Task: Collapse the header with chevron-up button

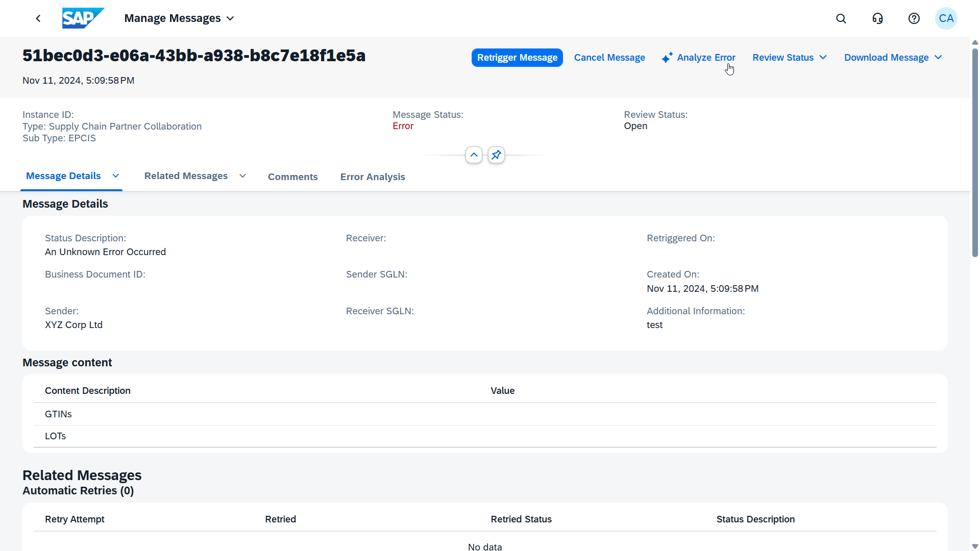Action: tap(474, 155)
